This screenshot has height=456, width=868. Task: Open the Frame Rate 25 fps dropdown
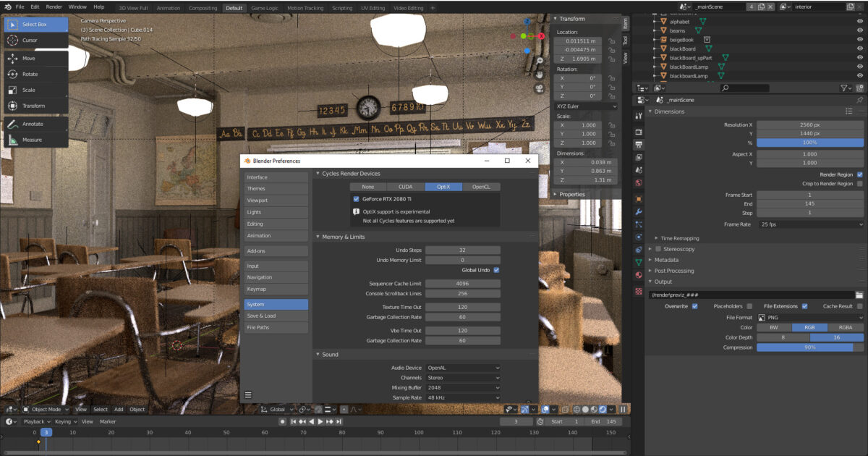point(810,224)
